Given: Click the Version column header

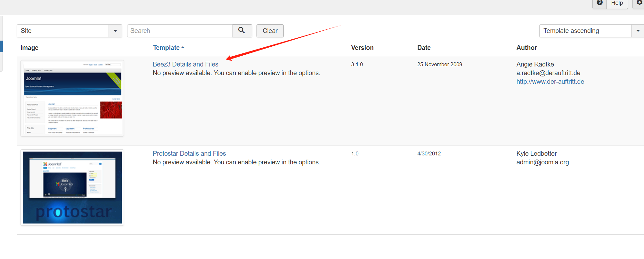Looking at the screenshot, I should pos(362,48).
